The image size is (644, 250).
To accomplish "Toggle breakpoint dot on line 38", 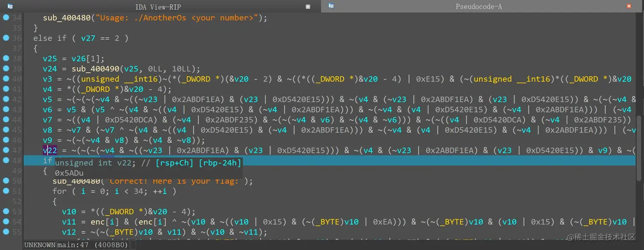I will (6, 58).
